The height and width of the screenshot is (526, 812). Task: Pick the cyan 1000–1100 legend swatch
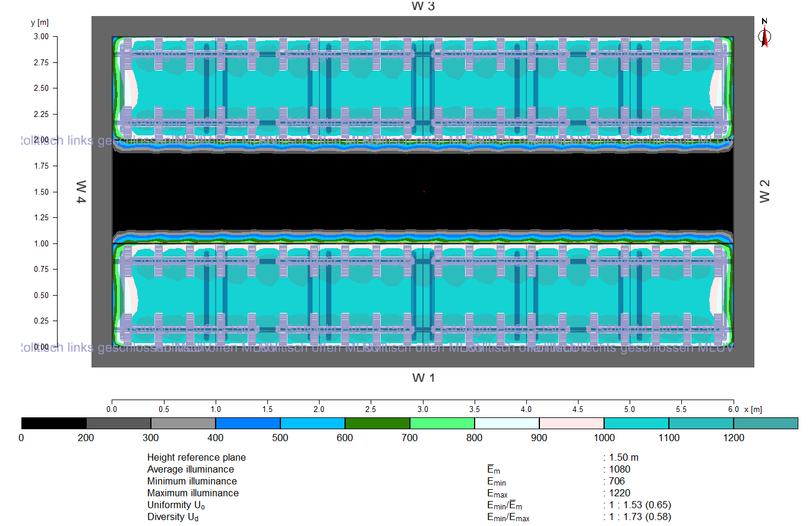637,423
